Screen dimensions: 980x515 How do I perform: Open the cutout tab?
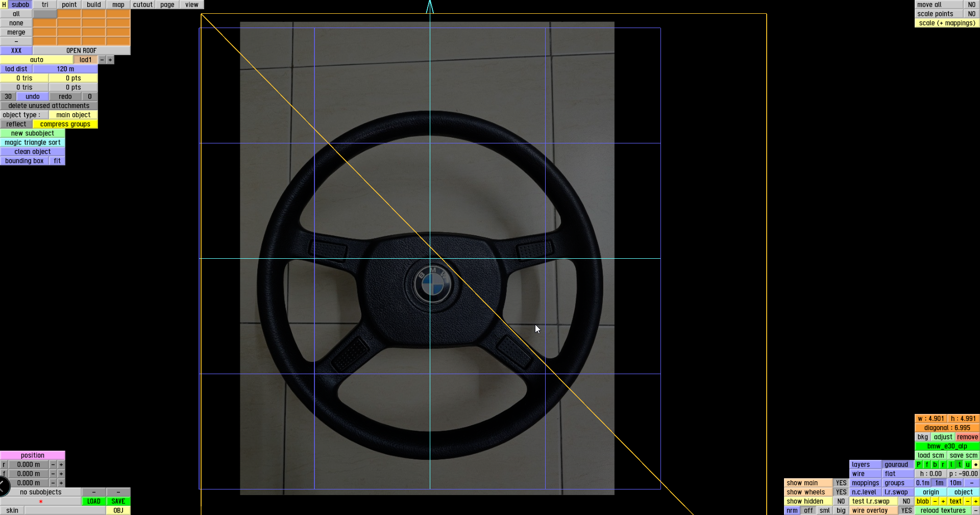pyautogui.click(x=143, y=5)
